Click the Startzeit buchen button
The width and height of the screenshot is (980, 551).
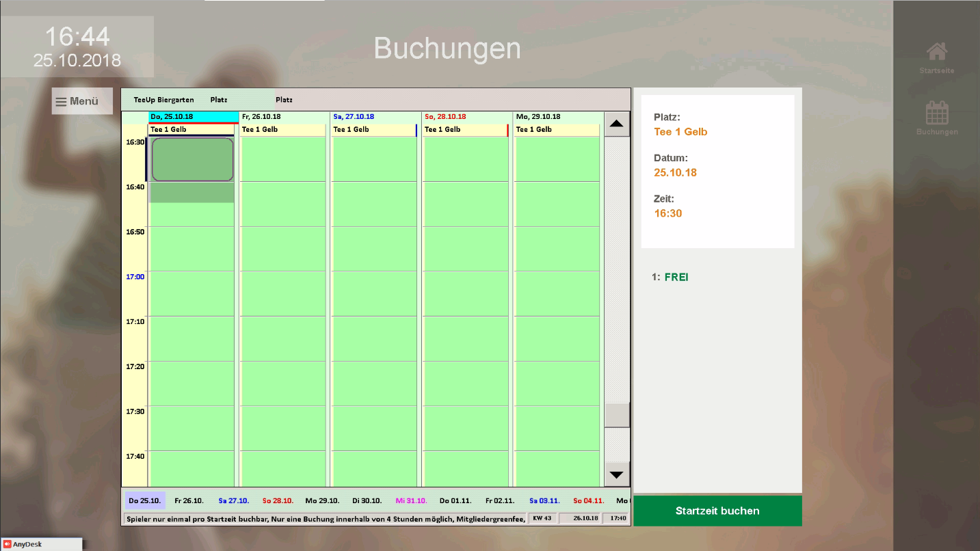[717, 511]
